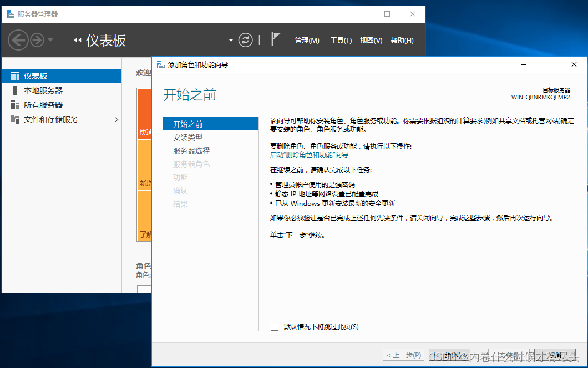This screenshot has height=368, width=588.
Task: Maximize the 服务器管理器 window
Action: click(x=387, y=14)
